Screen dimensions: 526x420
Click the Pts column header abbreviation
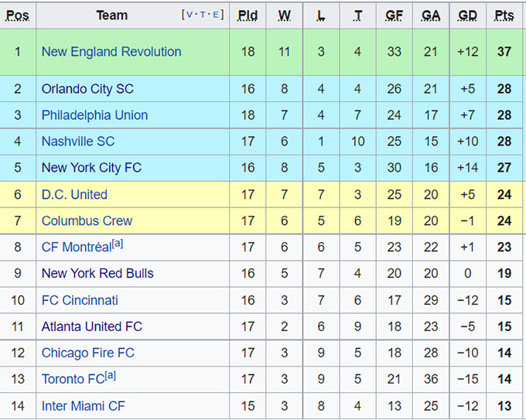pyautogui.click(x=504, y=15)
